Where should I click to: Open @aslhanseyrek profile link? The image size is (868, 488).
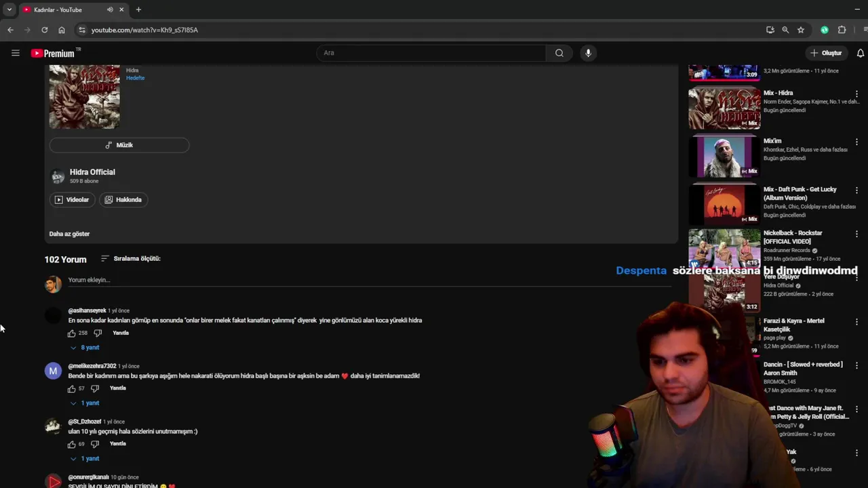[x=87, y=310]
